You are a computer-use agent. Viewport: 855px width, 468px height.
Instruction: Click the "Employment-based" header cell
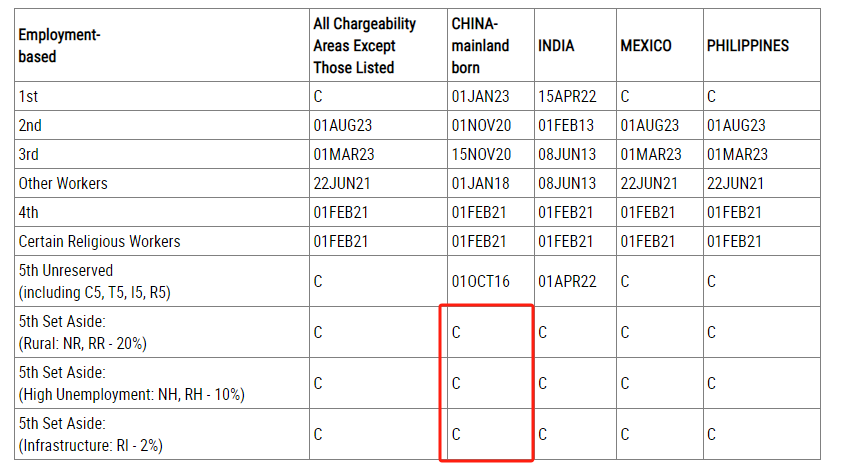59,46
